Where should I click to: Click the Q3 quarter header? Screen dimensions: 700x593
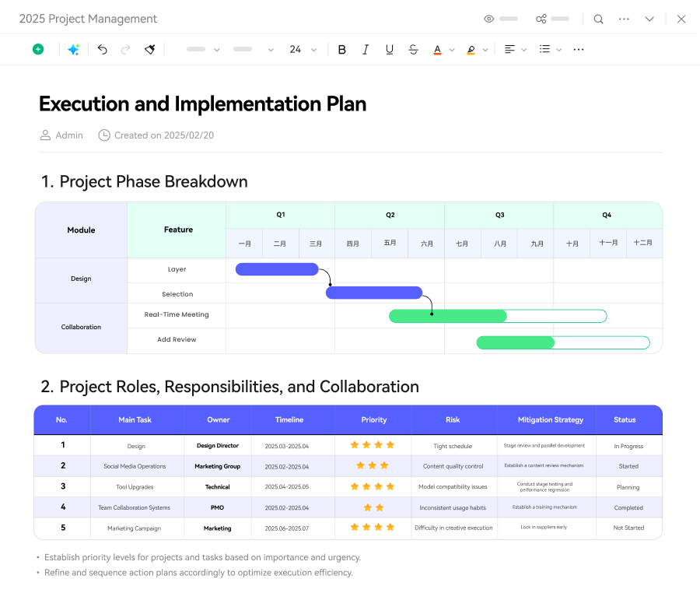tap(499, 215)
